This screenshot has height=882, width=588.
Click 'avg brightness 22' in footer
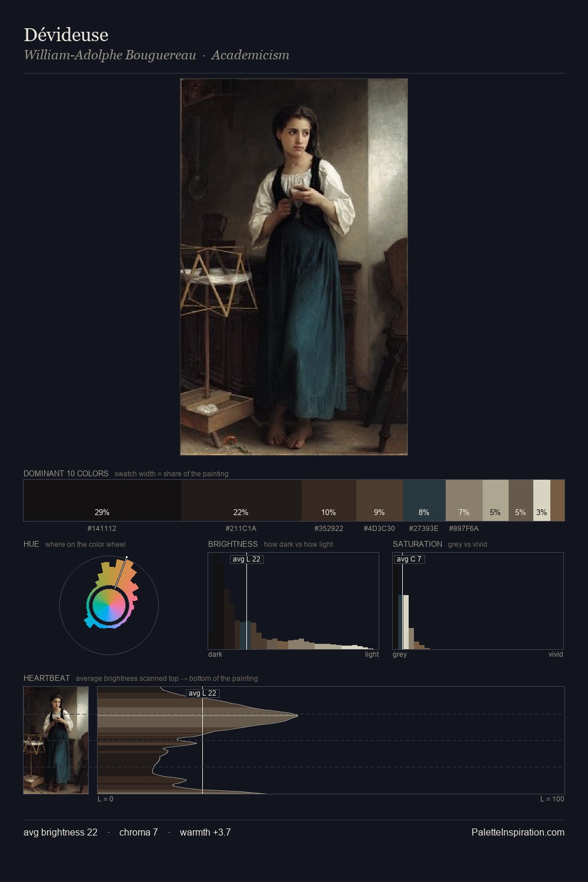click(61, 832)
